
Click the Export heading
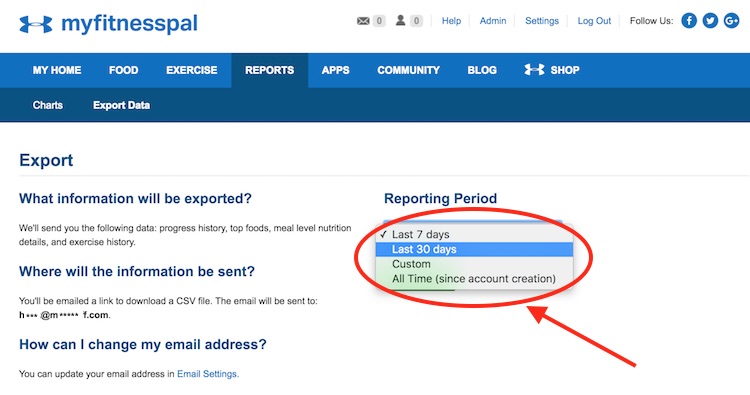pos(46,160)
